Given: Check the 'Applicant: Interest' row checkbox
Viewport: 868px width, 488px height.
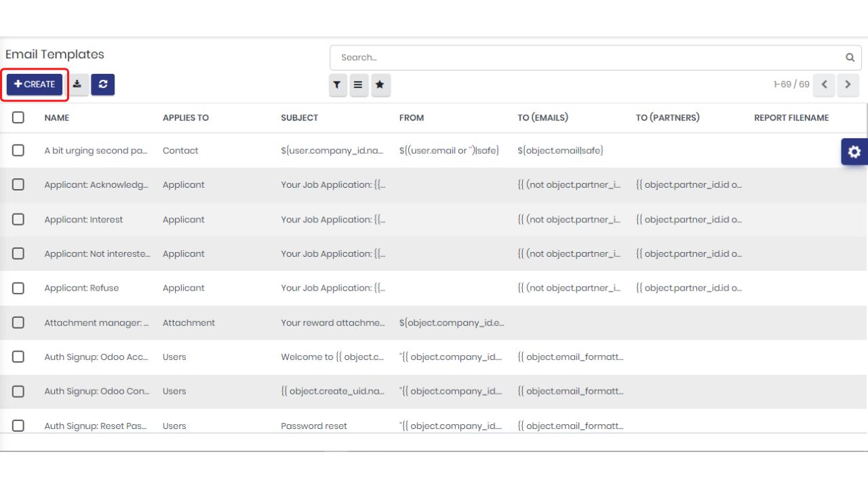Looking at the screenshot, I should point(18,219).
